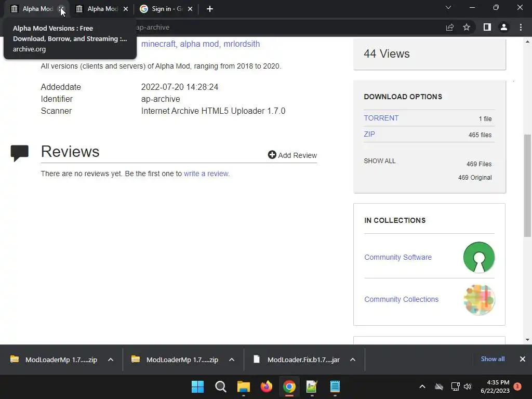The width and height of the screenshot is (532, 399).
Task: Open the TORRENT download option
Action: [x=381, y=118]
